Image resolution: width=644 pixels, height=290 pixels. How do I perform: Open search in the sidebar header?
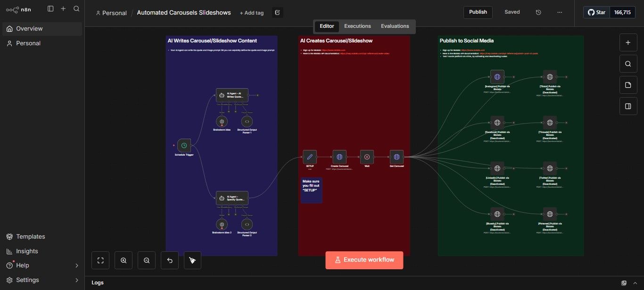click(76, 8)
